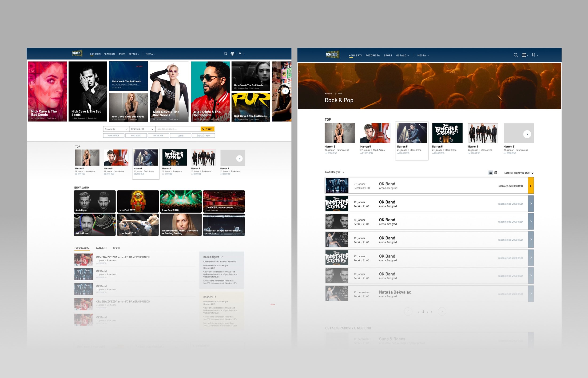The image size is (588, 378).
Task: Open Sortiraj najnovije prvo dropdown
Action: tap(519, 173)
